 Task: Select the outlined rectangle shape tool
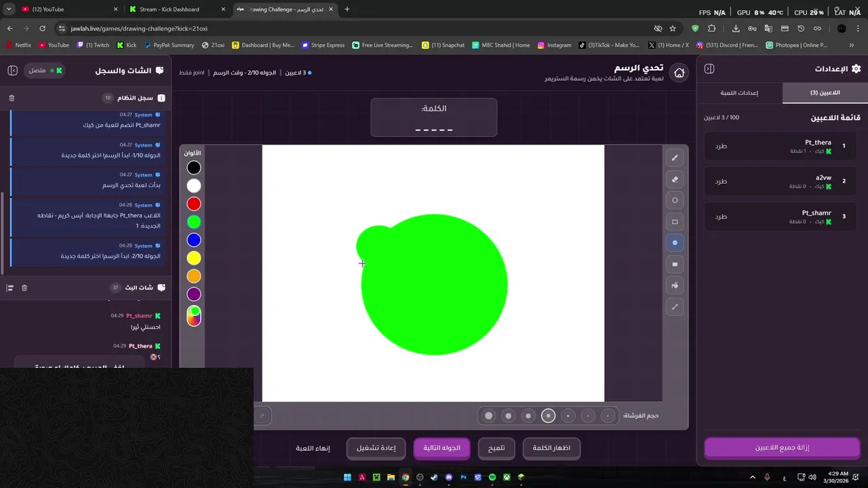click(x=675, y=222)
